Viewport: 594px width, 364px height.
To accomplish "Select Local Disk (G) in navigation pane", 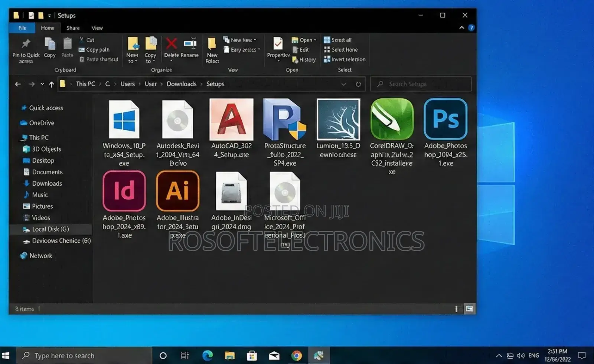I will [x=51, y=229].
